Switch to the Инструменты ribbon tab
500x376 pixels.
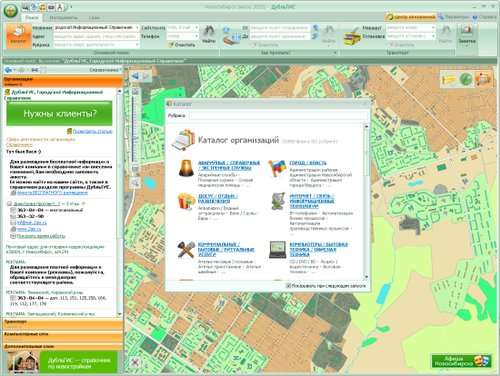63,17
